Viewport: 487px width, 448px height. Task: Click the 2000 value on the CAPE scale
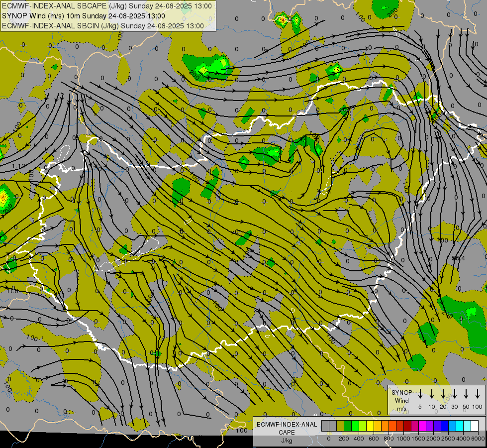click(x=433, y=439)
